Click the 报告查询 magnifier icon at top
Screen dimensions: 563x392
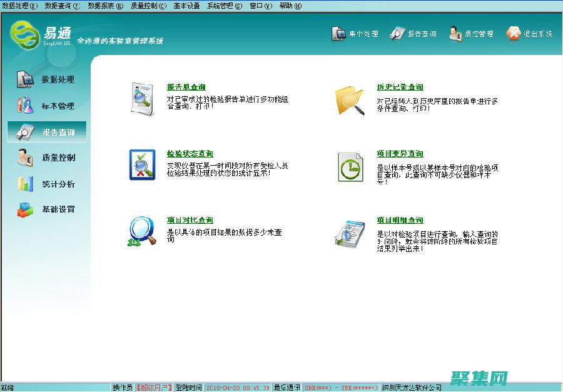pyautogui.click(x=397, y=33)
